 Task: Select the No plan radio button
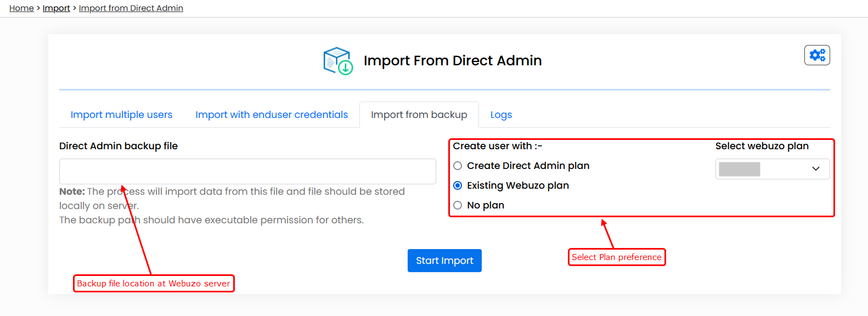coord(458,205)
